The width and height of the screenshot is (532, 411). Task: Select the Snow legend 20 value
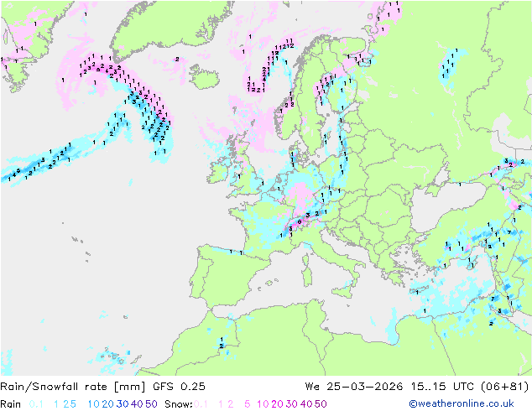click(277, 404)
